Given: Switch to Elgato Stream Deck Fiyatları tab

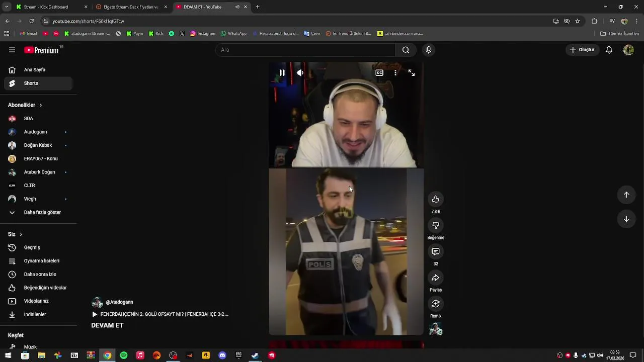Looking at the screenshot, I should point(131,7).
